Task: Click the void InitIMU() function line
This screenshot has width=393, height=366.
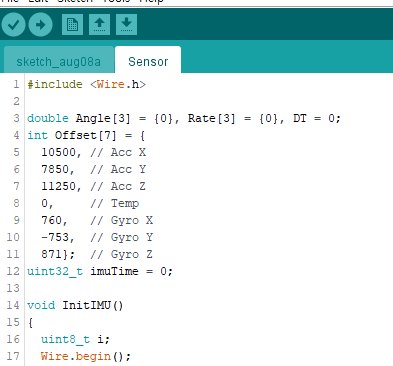Action: [75, 305]
